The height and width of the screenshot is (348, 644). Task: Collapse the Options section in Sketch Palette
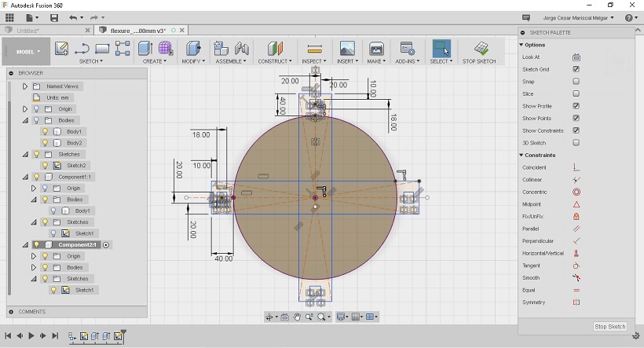pyautogui.click(x=521, y=45)
